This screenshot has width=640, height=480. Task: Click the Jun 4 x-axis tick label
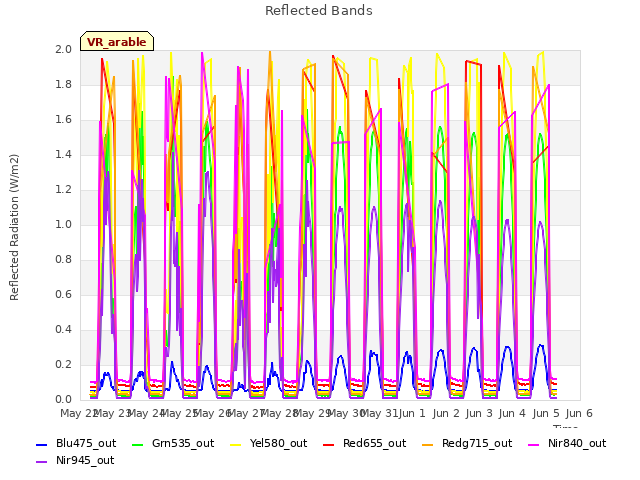coord(512,413)
